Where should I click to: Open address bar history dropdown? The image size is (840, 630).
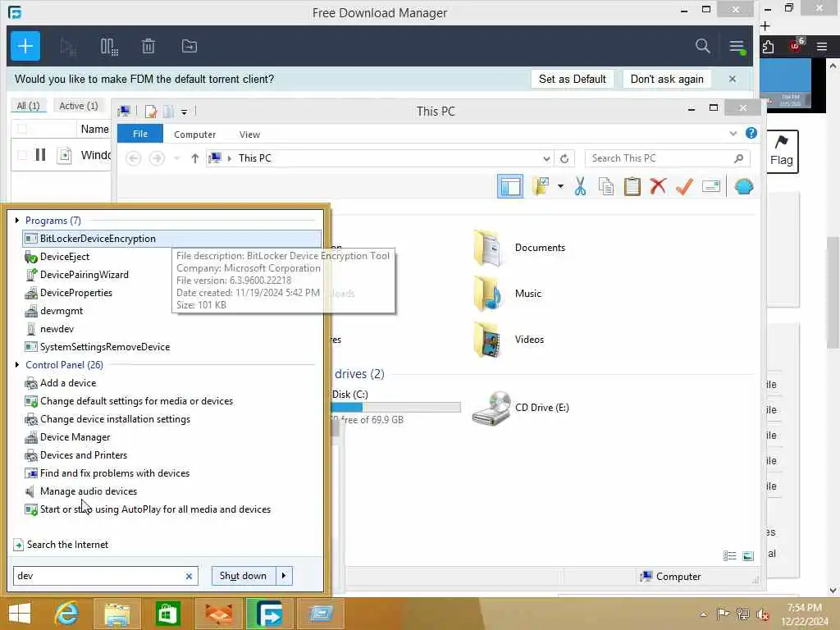tap(546, 158)
